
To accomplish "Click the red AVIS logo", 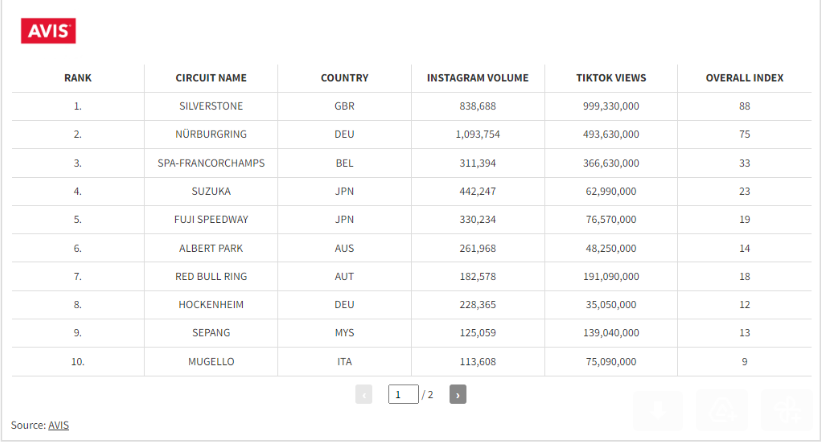I will pos(48,31).
